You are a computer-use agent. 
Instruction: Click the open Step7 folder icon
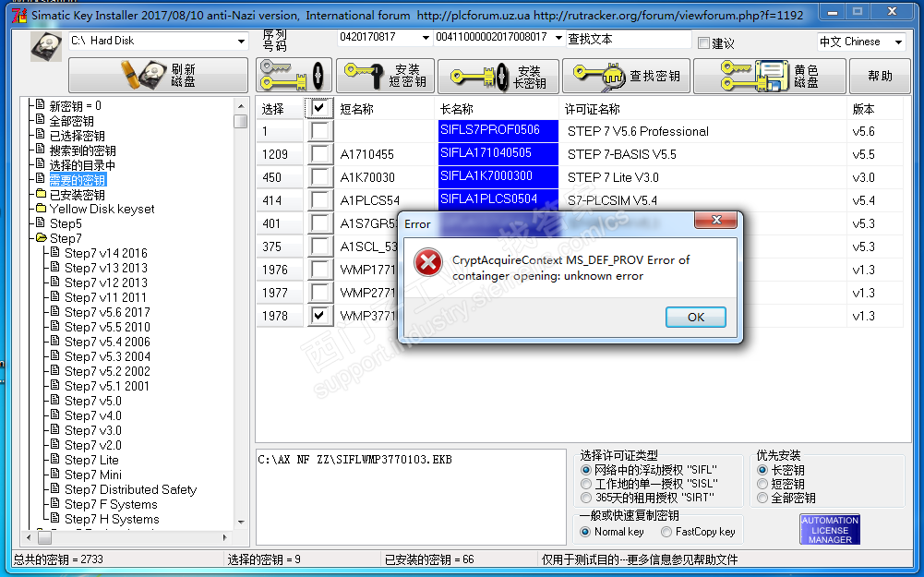point(41,237)
